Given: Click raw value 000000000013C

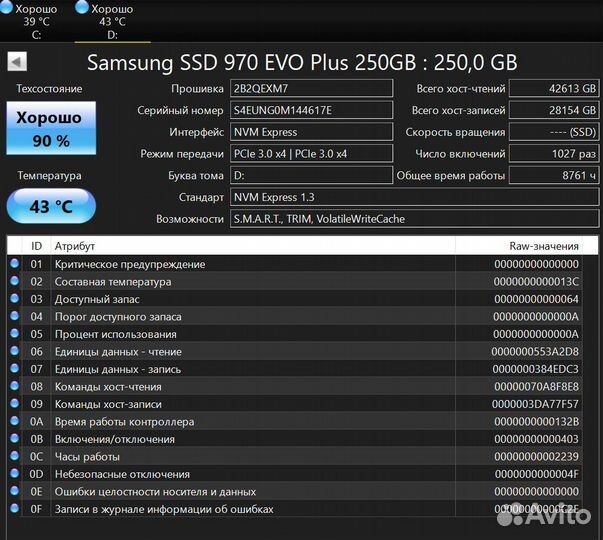Looking at the screenshot, I should point(536,282).
